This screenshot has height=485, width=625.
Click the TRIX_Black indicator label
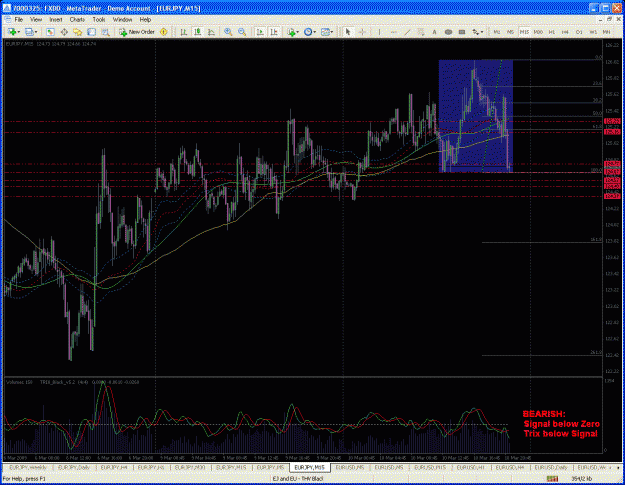pyautogui.click(x=57, y=382)
